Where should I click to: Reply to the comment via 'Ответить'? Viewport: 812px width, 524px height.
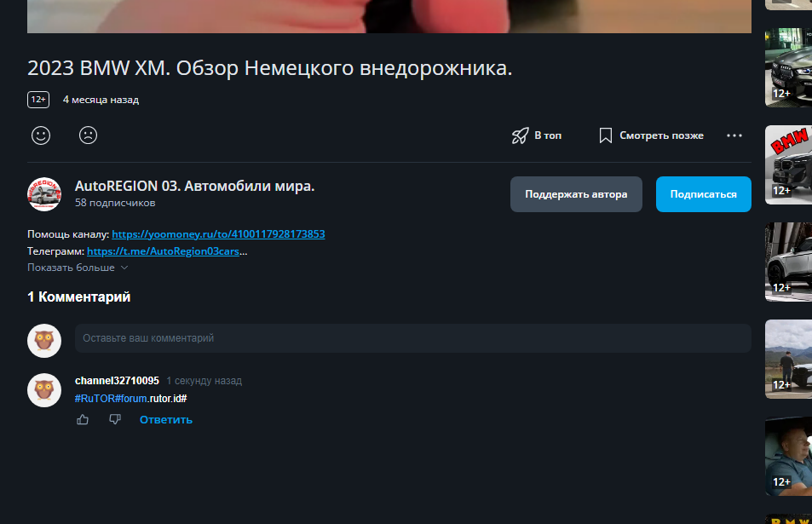click(165, 420)
